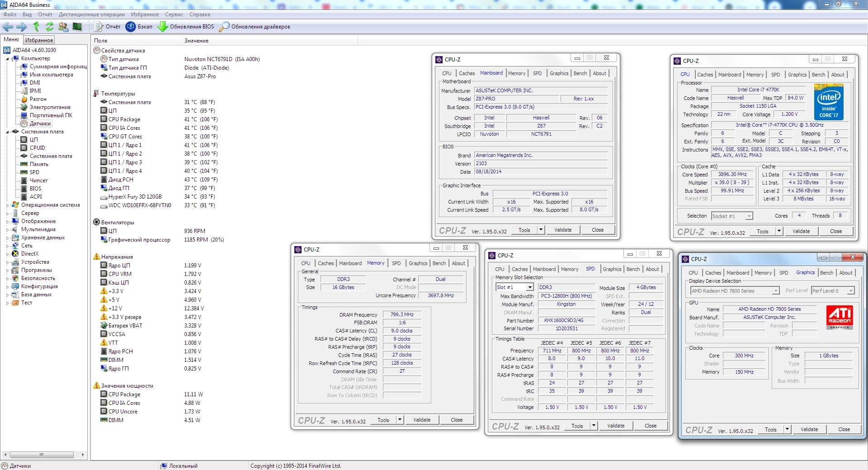Click Close in the CPU-Z SPD window
868x470 pixels.
tap(651, 426)
